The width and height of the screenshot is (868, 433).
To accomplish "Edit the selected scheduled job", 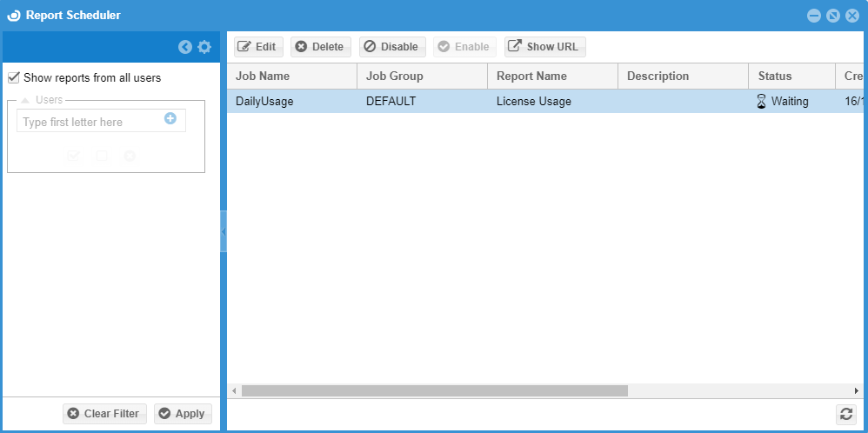I will tap(258, 47).
